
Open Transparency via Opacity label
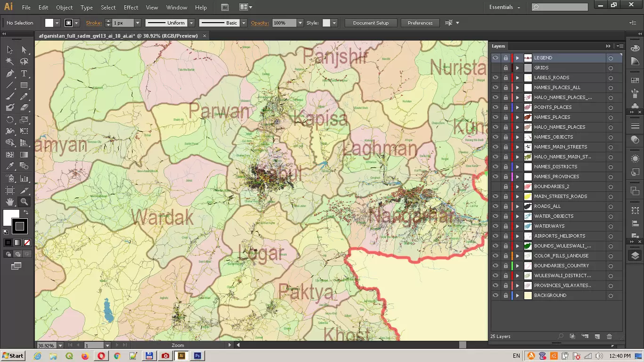pos(260,23)
